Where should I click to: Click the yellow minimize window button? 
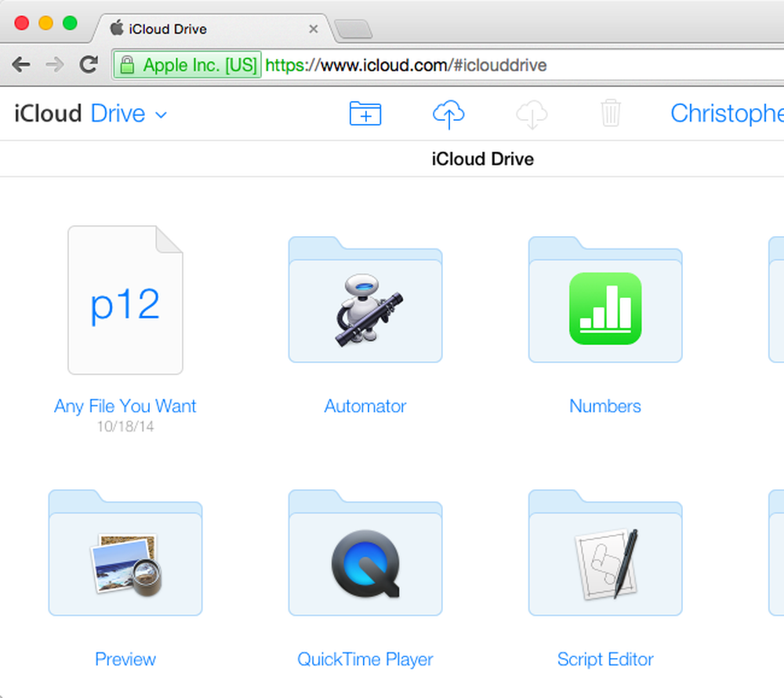tap(46, 23)
